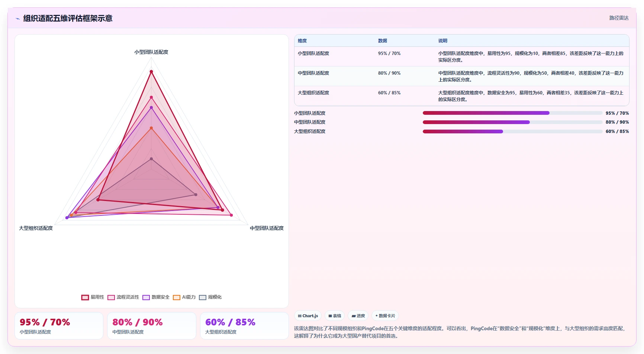This screenshot has height=354, width=644.
Task: Click the 规模化 data point near radar center
Action: pyautogui.click(x=151, y=159)
